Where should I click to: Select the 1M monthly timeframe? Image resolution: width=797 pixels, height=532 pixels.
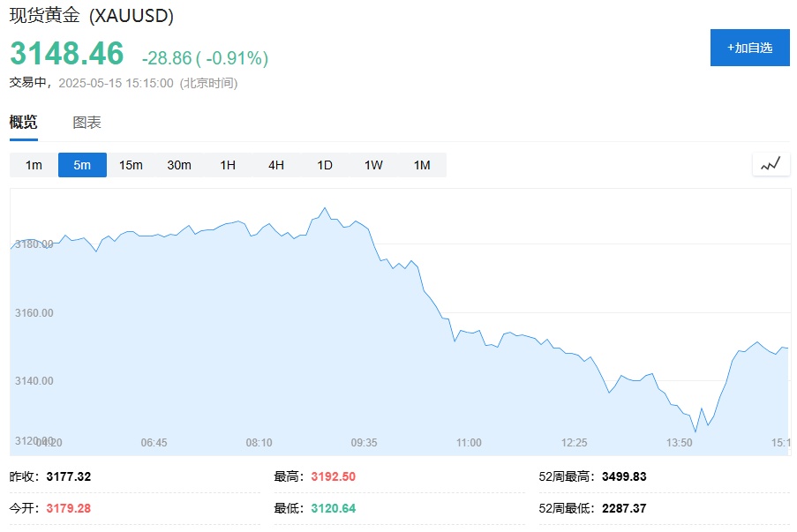click(422, 165)
